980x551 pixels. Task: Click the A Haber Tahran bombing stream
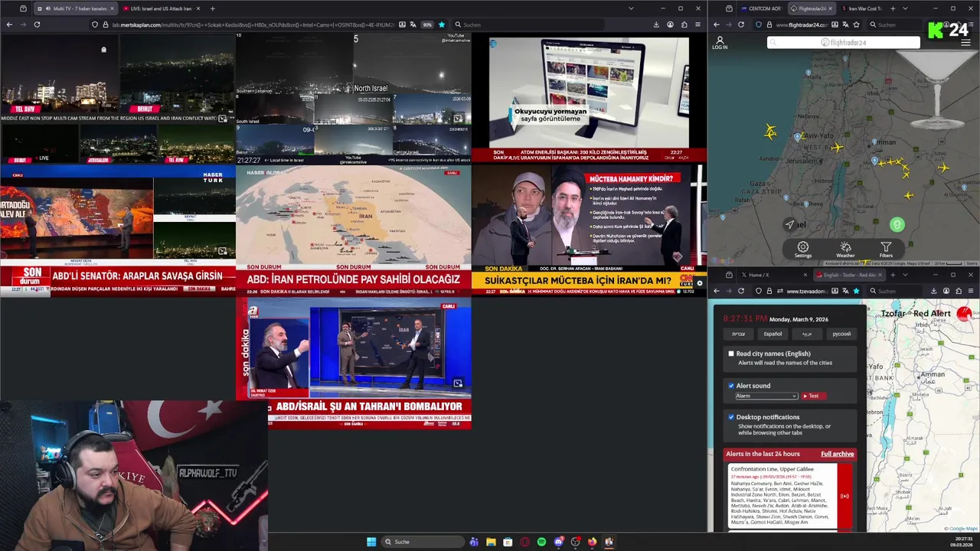354,363
